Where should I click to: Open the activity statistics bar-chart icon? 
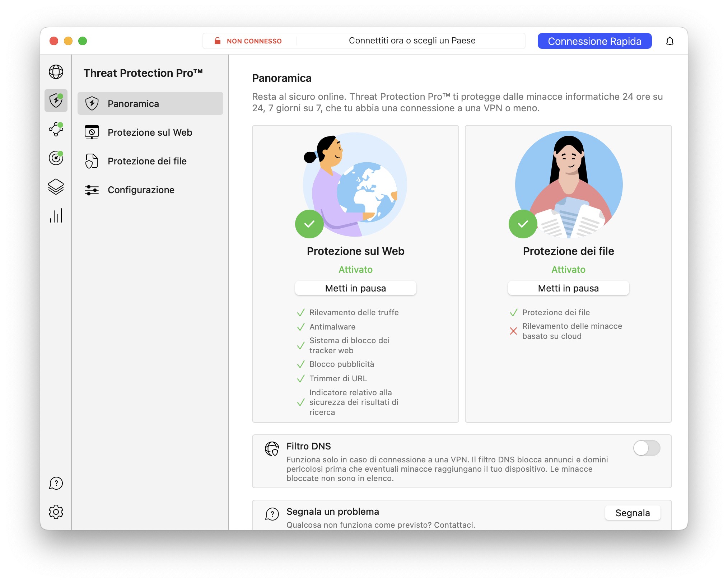[56, 215]
